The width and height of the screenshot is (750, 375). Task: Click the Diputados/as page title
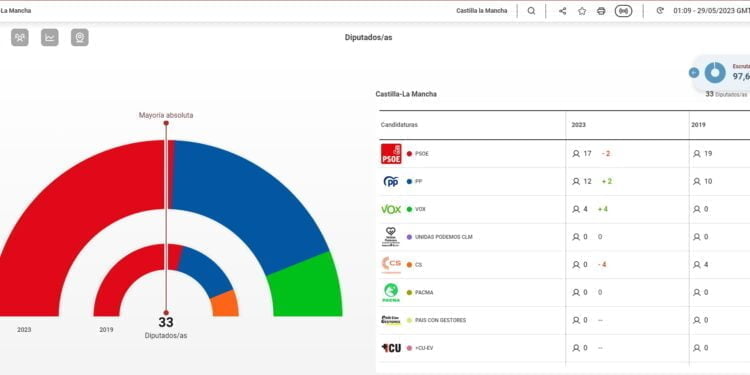click(x=368, y=37)
